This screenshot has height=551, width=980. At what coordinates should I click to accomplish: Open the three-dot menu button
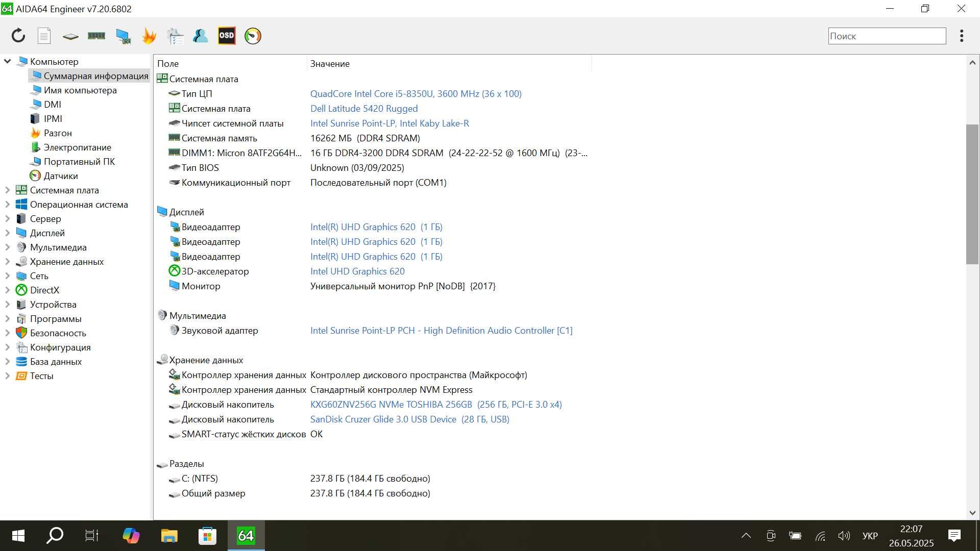(962, 36)
